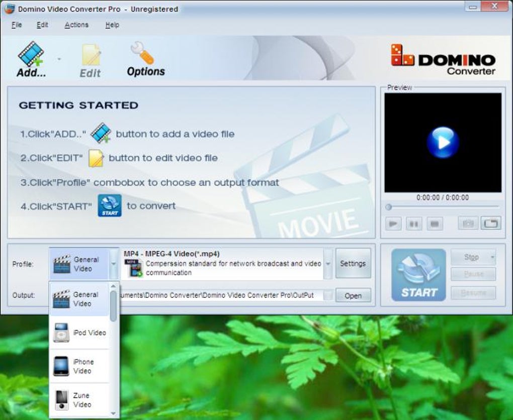The image size is (513, 420).
Task: Open profile Settings button
Action: 353,263
